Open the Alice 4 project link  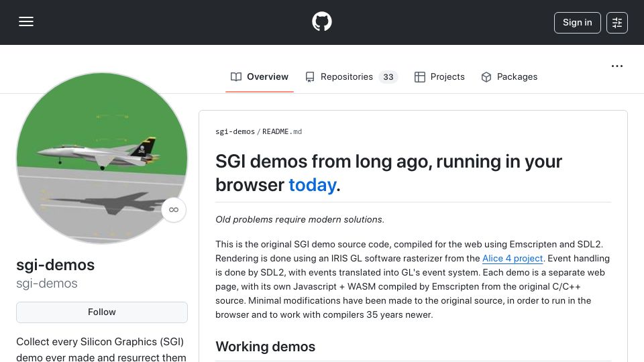pos(512,259)
